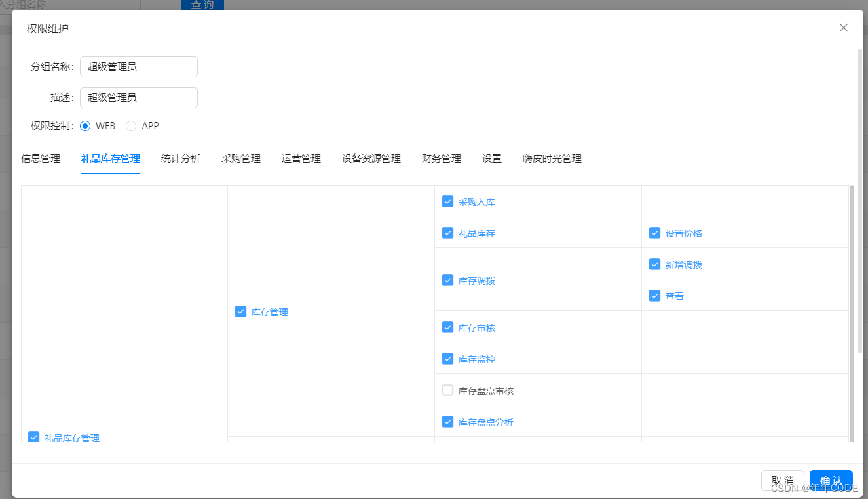868x499 pixels.
Task: Click the 取消 cancel button
Action: coord(782,480)
